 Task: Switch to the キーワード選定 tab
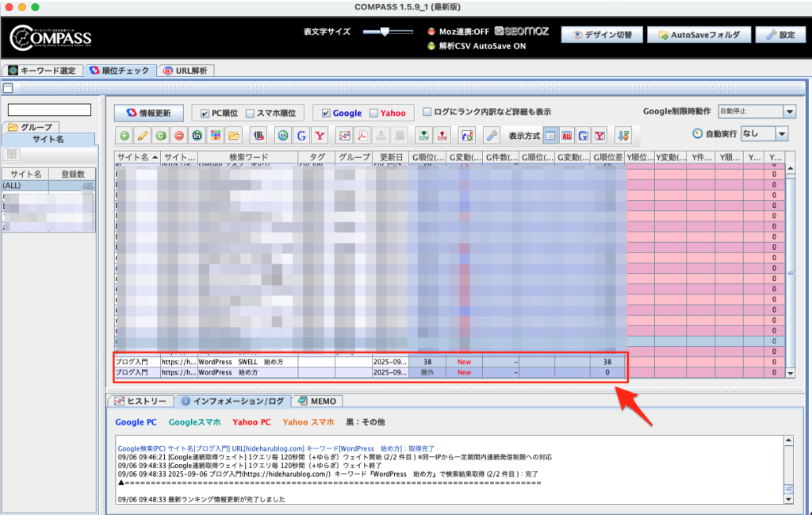point(41,71)
